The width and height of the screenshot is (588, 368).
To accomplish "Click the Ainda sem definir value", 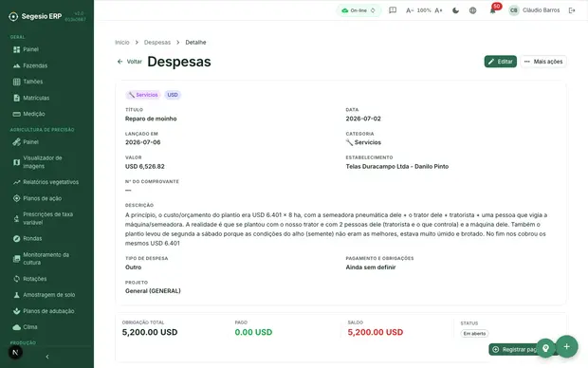I will (371, 267).
